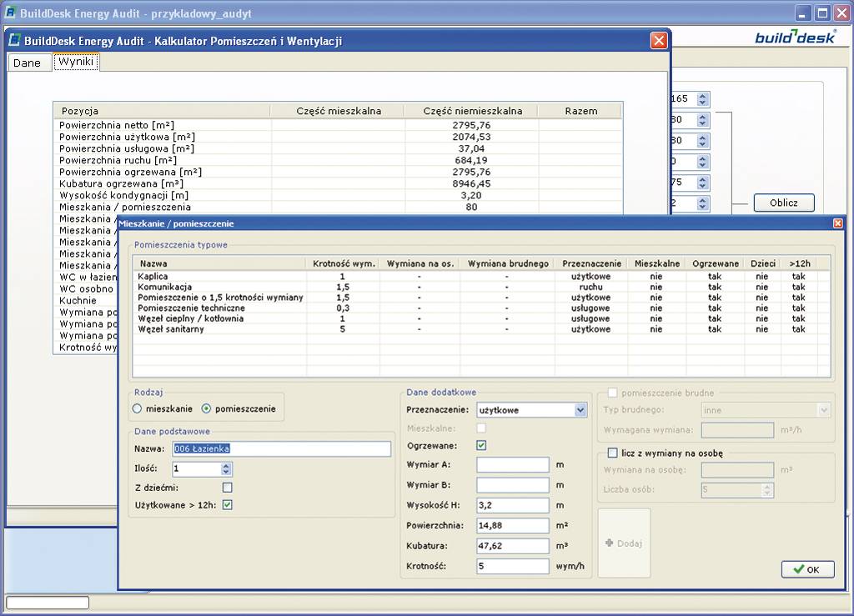Click the build desk logo
The image size is (854, 616).
795,37
